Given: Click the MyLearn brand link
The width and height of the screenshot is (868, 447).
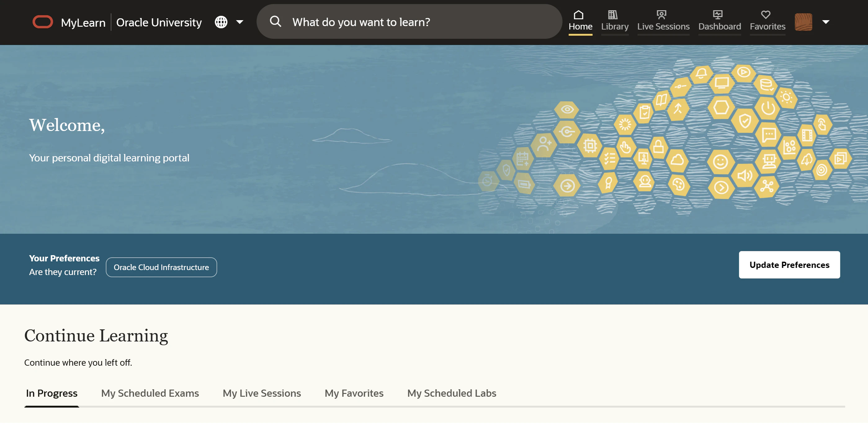Looking at the screenshot, I should [x=83, y=23].
